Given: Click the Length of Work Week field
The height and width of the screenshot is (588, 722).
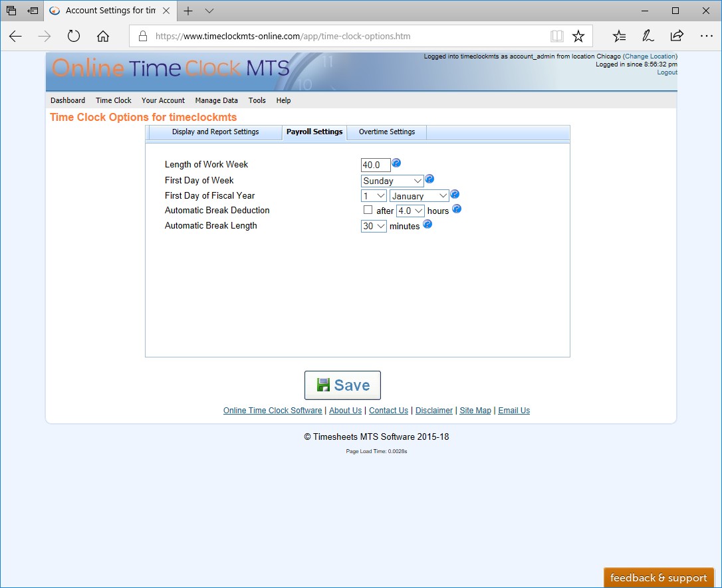Looking at the screenshot, I should pos(376,165).
